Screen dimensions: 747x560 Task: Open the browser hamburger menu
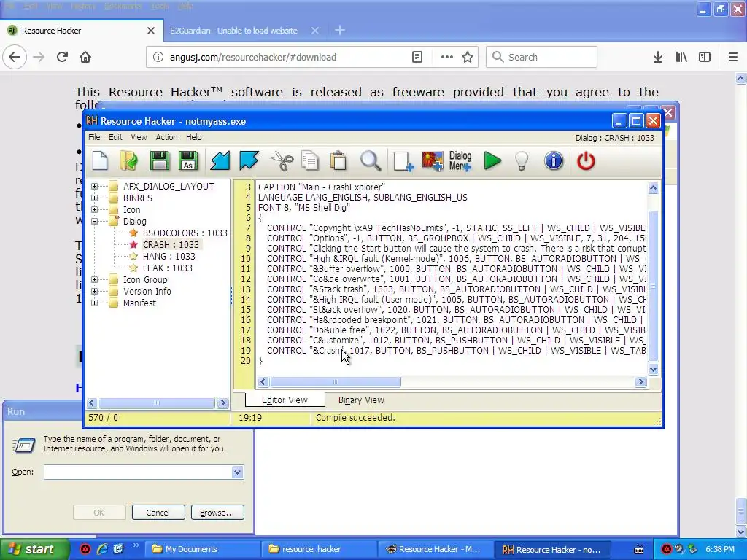[x=733, y=57]
